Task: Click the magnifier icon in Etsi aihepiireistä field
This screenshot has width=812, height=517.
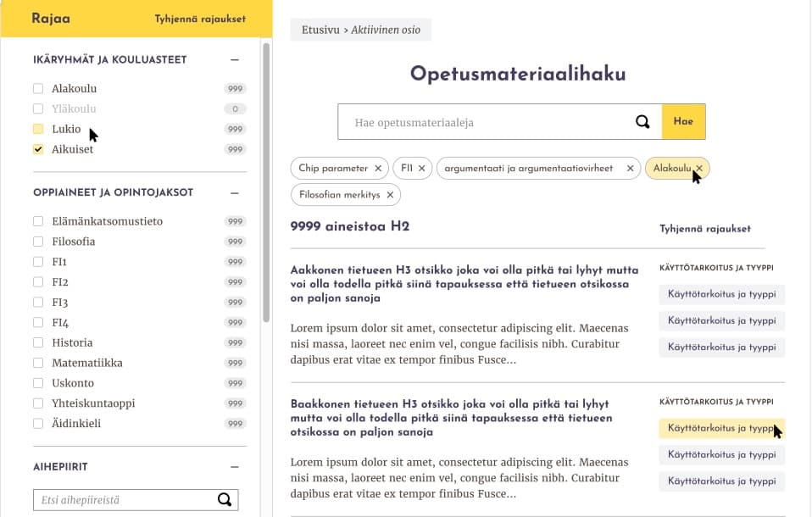Action: 225,499
